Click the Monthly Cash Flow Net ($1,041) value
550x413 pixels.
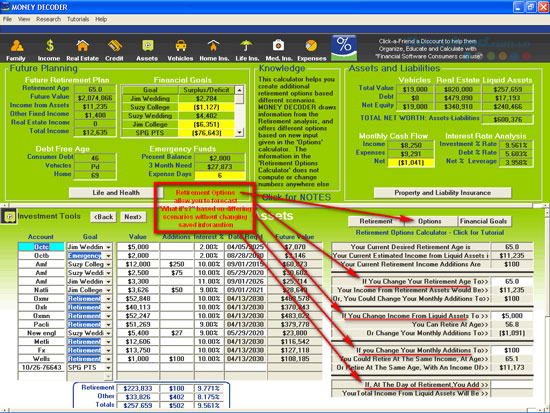pyautogui.click(x=411, y=162)
